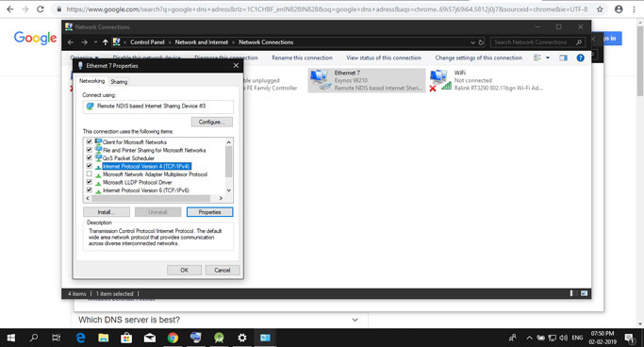
Task: Switch to large icons view in status bar
Action: [584, 293]
